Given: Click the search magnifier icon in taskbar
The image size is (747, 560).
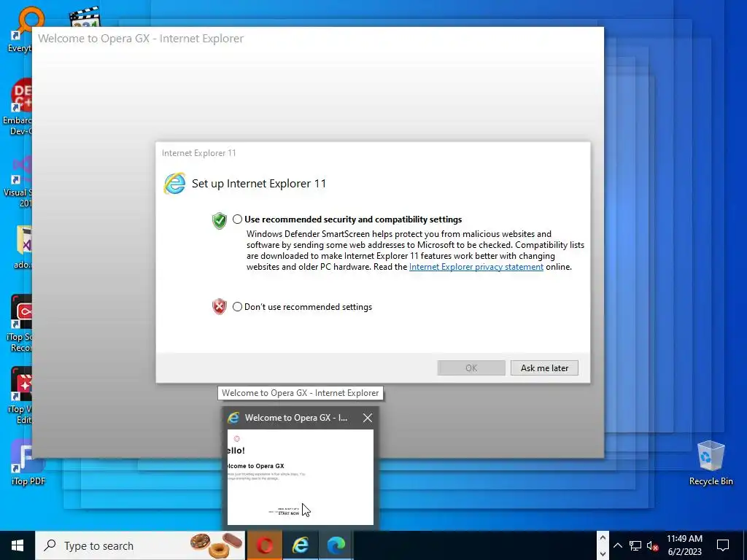Looking at the screenshot, I should [50, 545].
